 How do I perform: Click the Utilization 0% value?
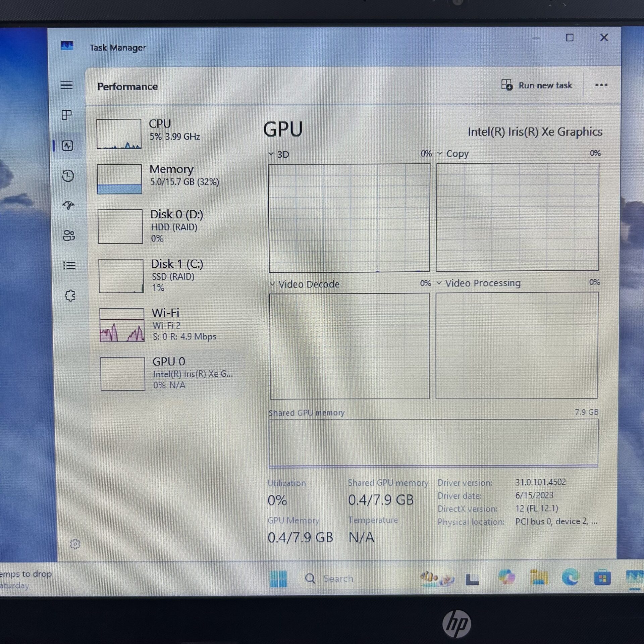(x=277, y=500)
